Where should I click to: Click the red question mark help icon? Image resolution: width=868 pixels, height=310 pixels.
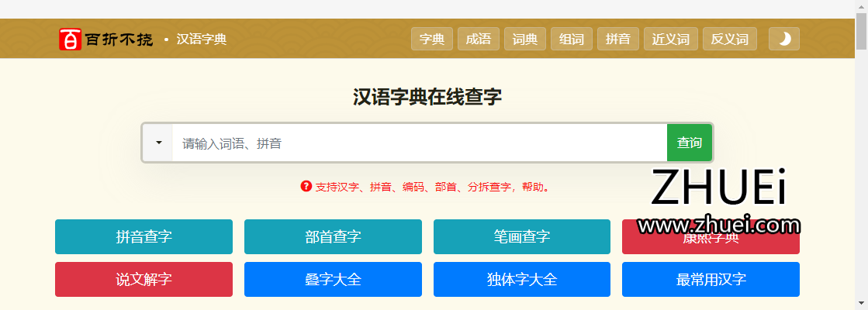tap(306, 187)
